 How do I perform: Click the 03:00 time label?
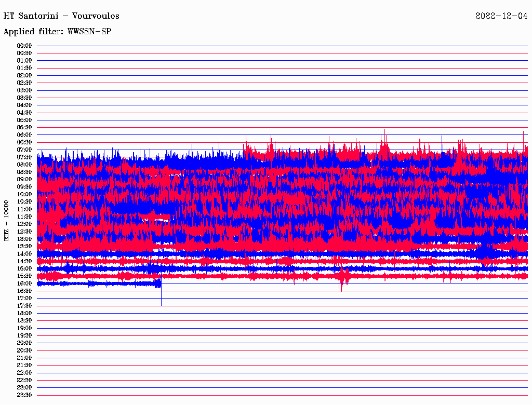click(24, 90)
